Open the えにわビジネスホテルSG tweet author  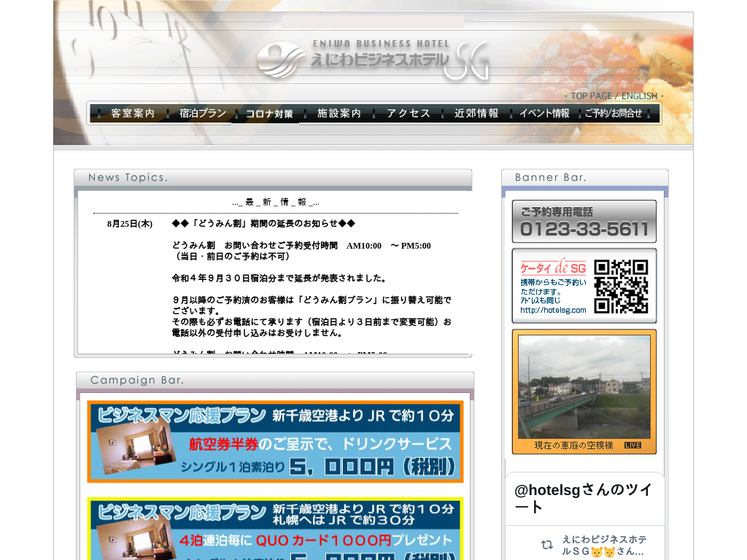coord(604,545)
